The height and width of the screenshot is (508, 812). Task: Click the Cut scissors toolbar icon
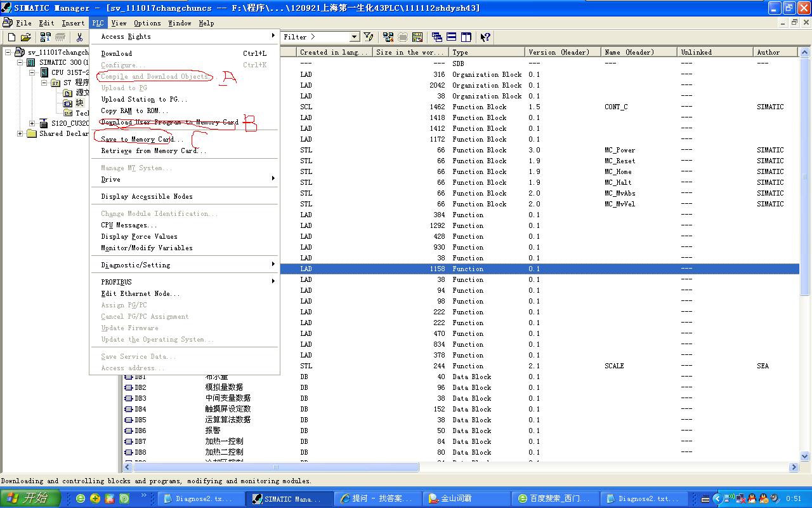80,37
